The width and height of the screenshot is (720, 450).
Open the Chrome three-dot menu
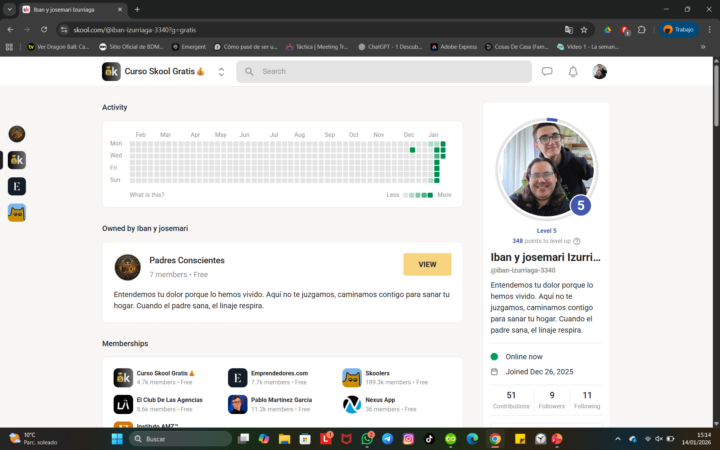(x=709, y=29)
